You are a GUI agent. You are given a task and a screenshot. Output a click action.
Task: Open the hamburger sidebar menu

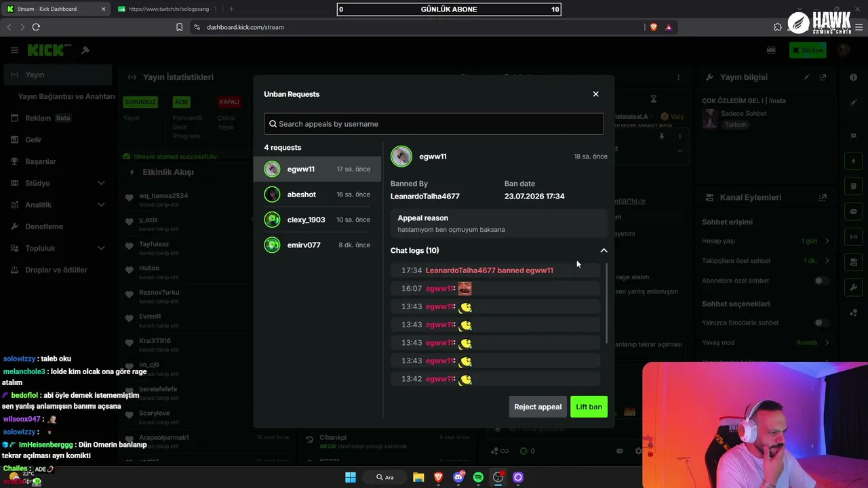point(14,50)
